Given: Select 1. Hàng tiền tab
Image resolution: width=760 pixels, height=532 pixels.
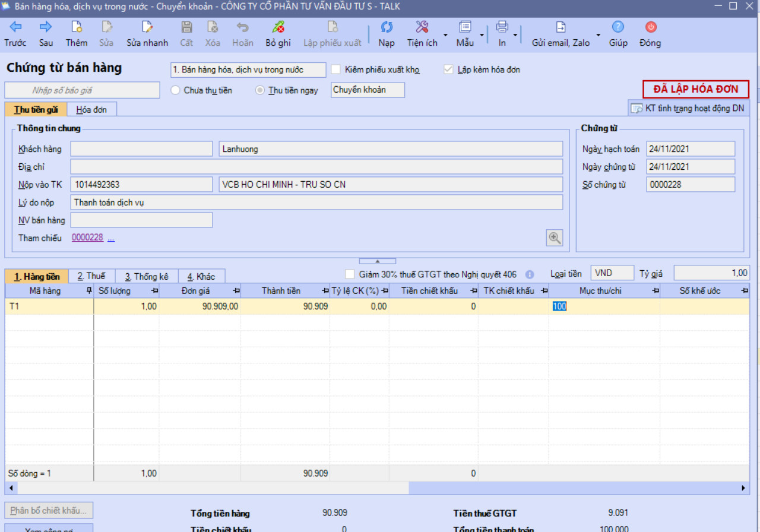Looking at the screenshot, I should click(x=37, y=277).
